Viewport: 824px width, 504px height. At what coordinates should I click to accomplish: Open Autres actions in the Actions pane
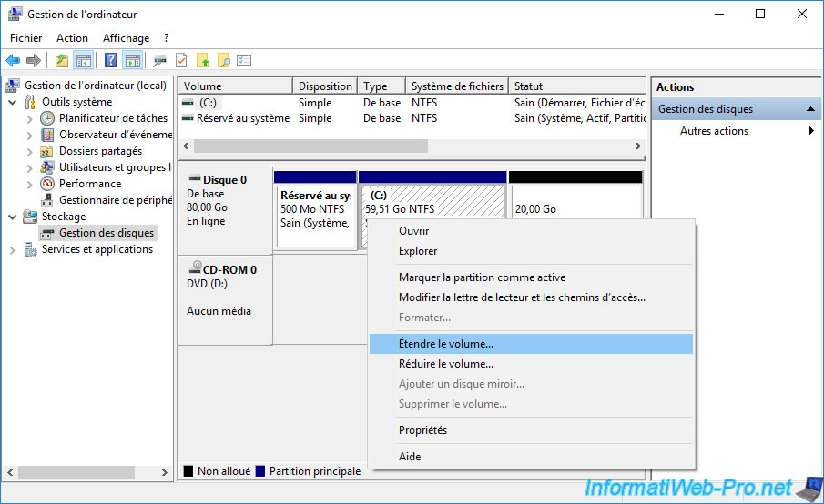tap(714, 131)
